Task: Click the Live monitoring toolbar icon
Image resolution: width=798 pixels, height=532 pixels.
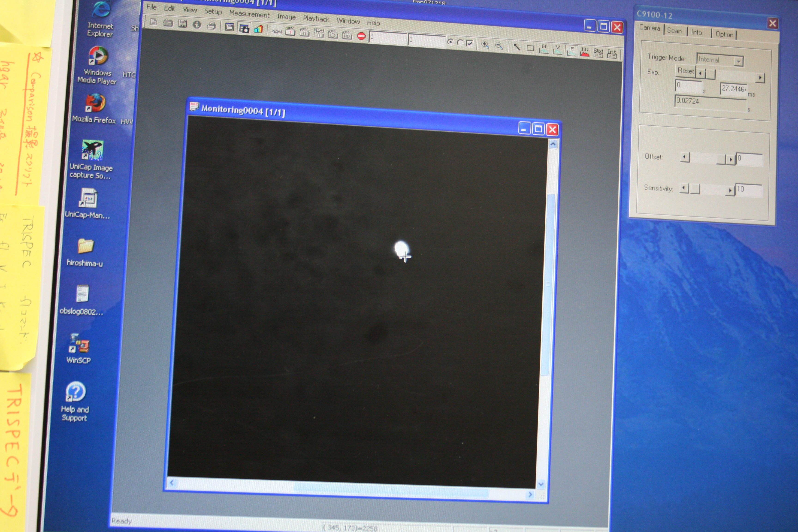Action: click(x=277, y=32)
